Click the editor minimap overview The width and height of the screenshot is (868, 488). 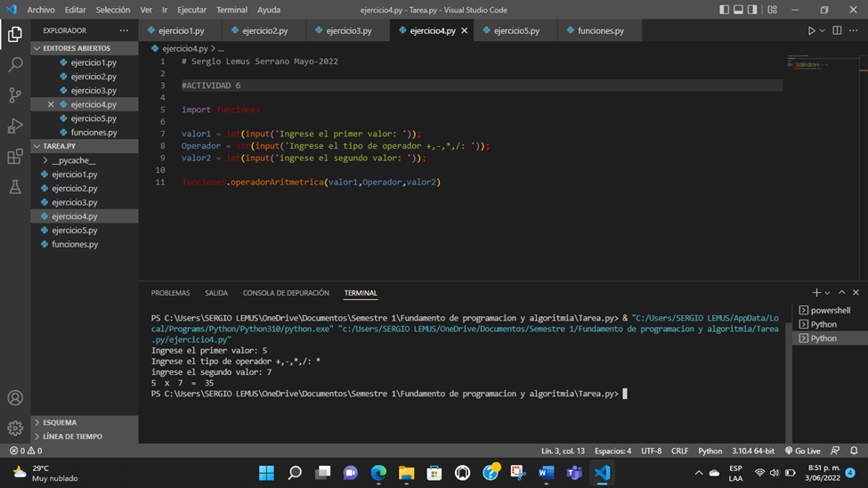point(822,64)
